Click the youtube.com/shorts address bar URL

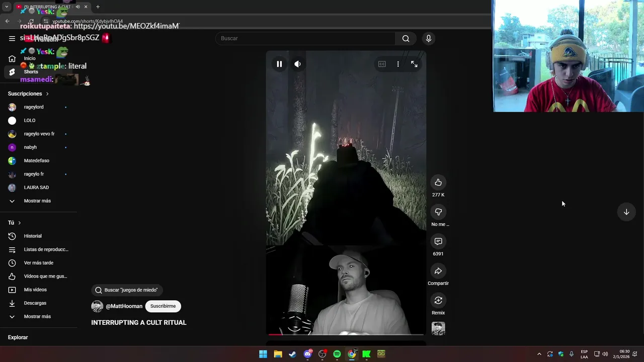click(88, 22)
